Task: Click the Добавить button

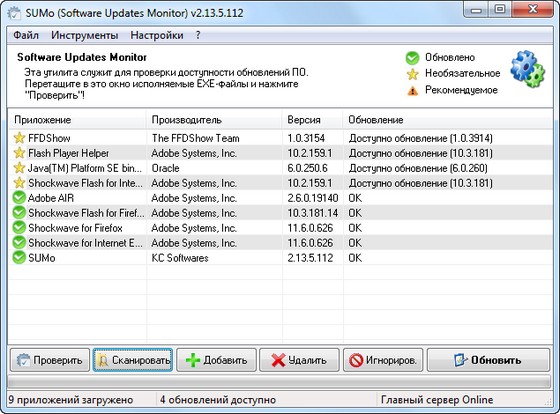Action: (216, 360)
